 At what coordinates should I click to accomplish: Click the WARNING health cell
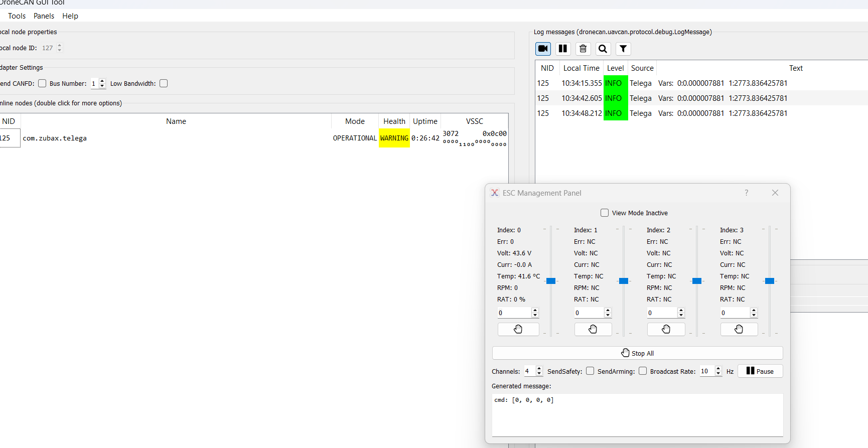pyautogui.click(x=394, y=138)
